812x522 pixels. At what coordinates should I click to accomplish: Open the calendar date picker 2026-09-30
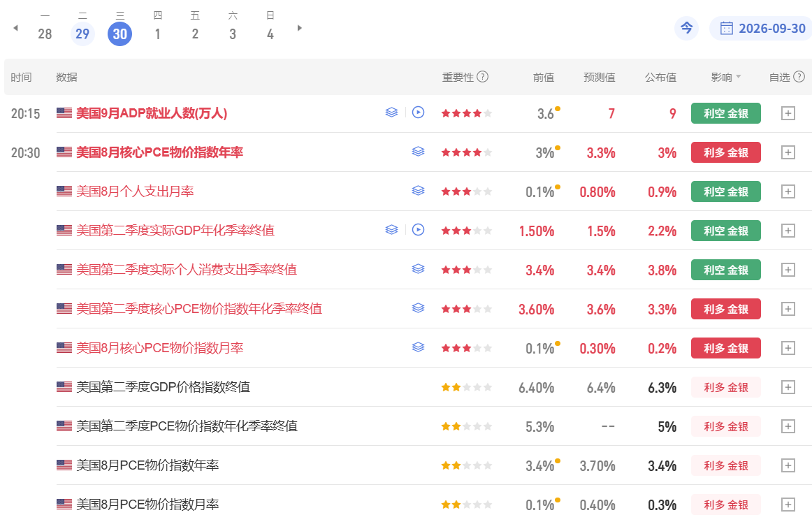(x=762, y=28)
